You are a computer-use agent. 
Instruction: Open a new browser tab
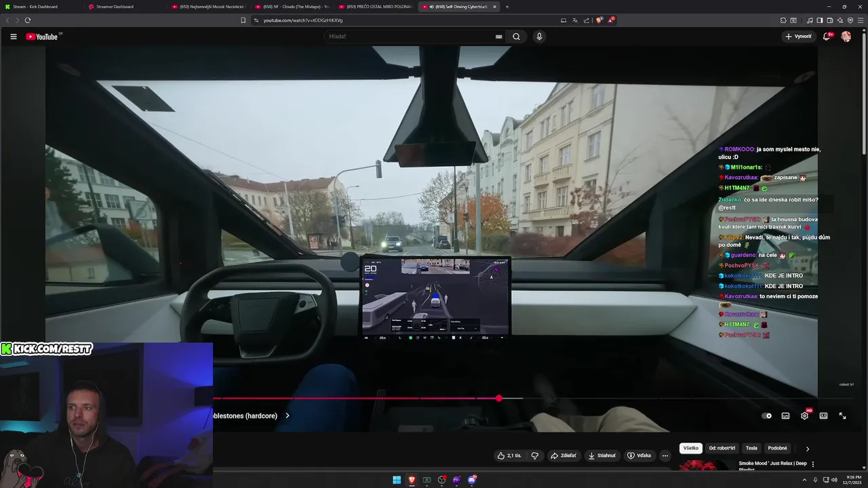click(x=507, y=7)
